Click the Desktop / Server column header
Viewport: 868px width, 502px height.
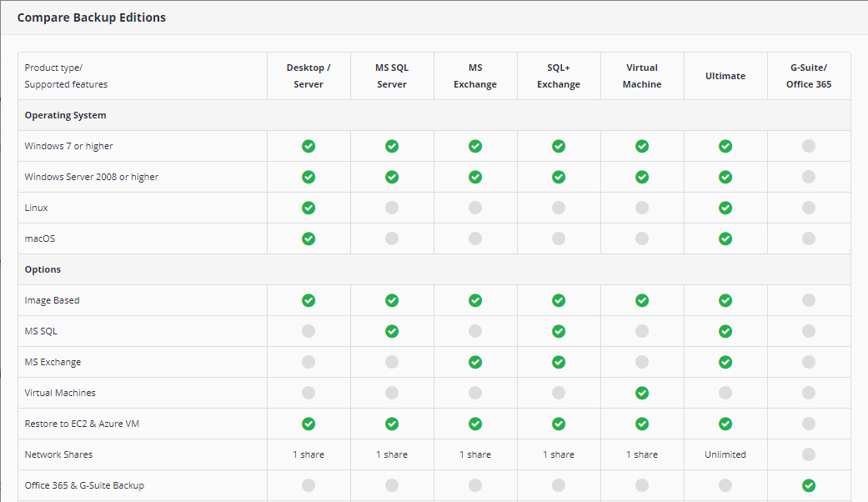(x=309, y=76)
